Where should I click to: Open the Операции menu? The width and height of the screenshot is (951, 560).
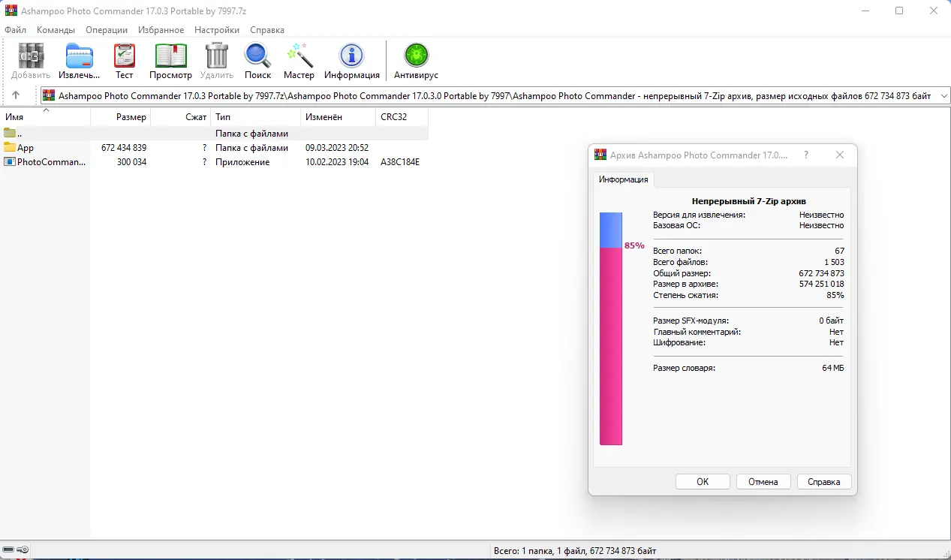[x=106, y=30]
